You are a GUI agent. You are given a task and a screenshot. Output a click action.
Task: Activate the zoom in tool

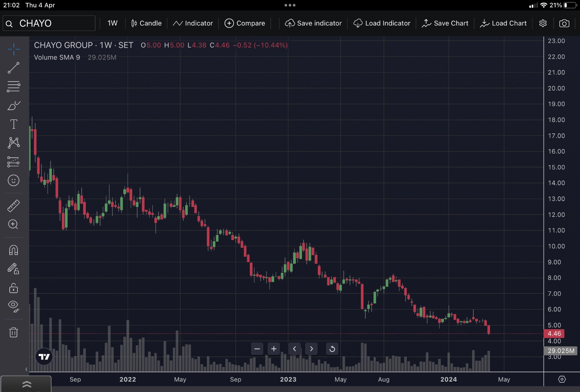[x=14, y=224]
